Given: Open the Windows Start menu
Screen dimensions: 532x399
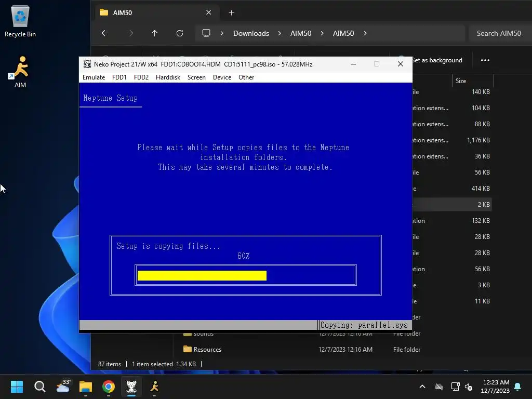Looking at the screenshot, I should (x=17, y=387).
